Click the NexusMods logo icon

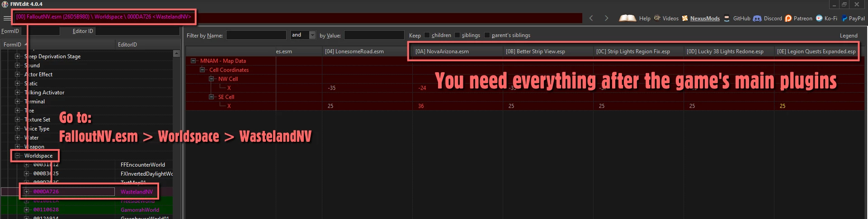click(x=685, y=18)
